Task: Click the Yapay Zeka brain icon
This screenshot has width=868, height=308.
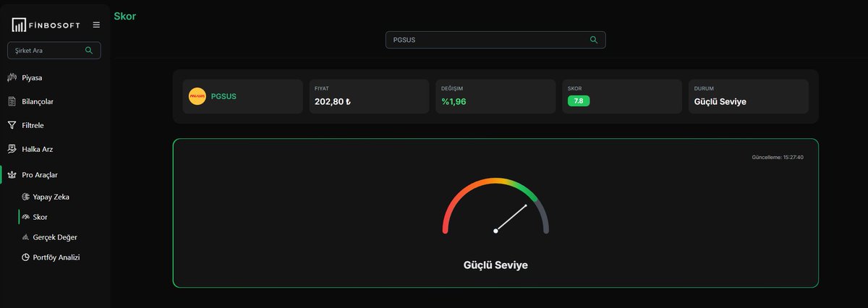Action: pyautogui.click(x=25, y=197)
